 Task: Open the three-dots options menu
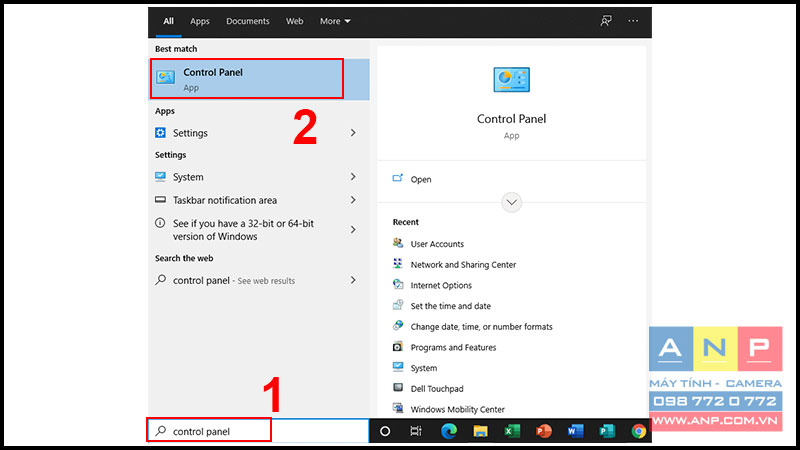(633, 21)
